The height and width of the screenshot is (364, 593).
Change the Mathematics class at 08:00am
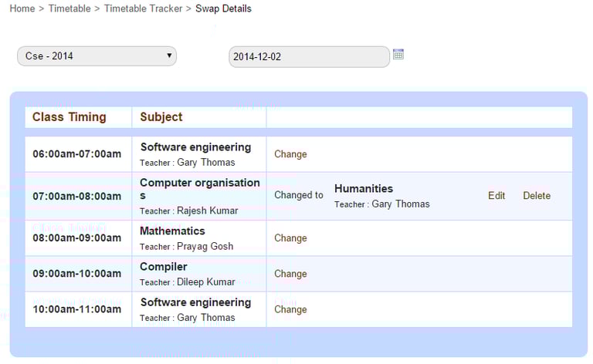click(290, 238)
